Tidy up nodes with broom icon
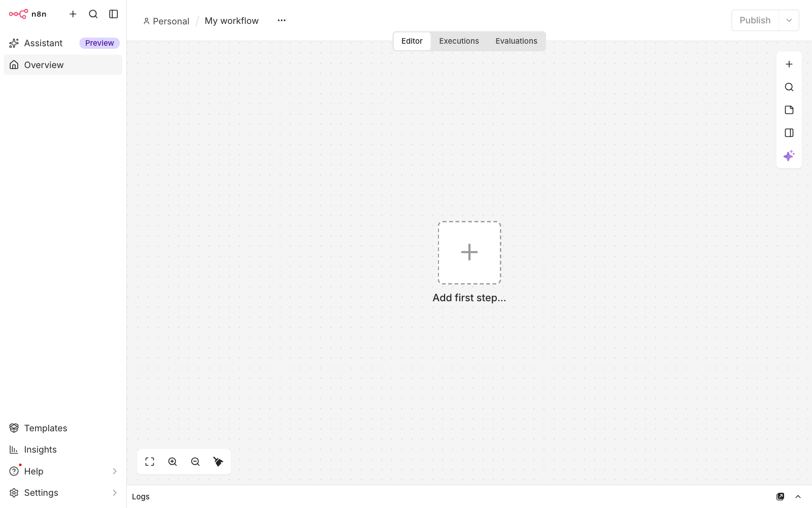Image resolution: width=812 pixels, height=508 pixels. coord(218,462)
